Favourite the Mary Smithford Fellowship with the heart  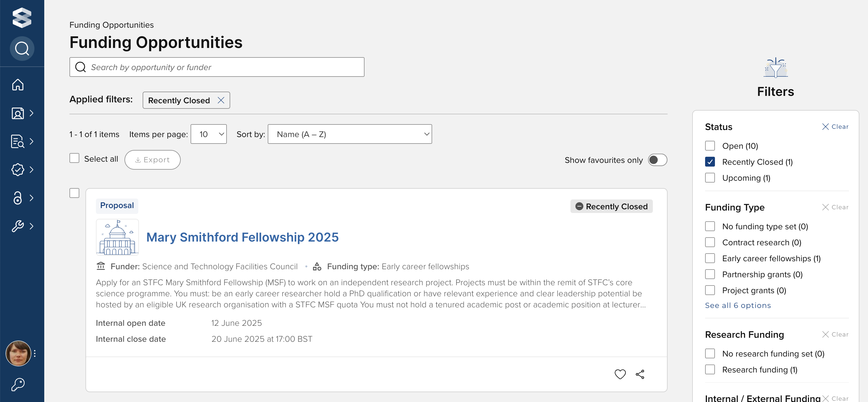(x=620, y=374)
